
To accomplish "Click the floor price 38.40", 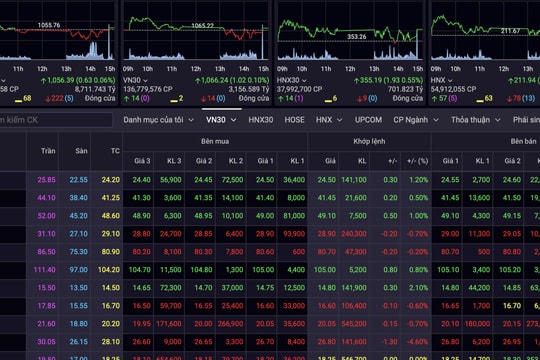I will pyautogui.click(x=79, y=198).
